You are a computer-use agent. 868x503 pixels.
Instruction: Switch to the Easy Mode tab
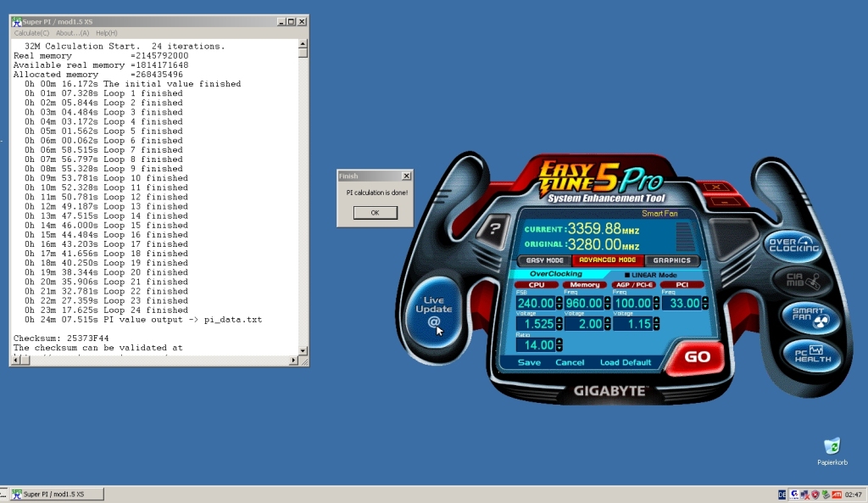click(x=544, y=260)
